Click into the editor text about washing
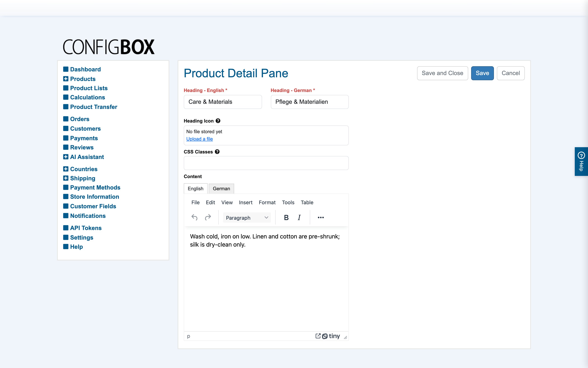The image size is (588, 368). point(265,240)
